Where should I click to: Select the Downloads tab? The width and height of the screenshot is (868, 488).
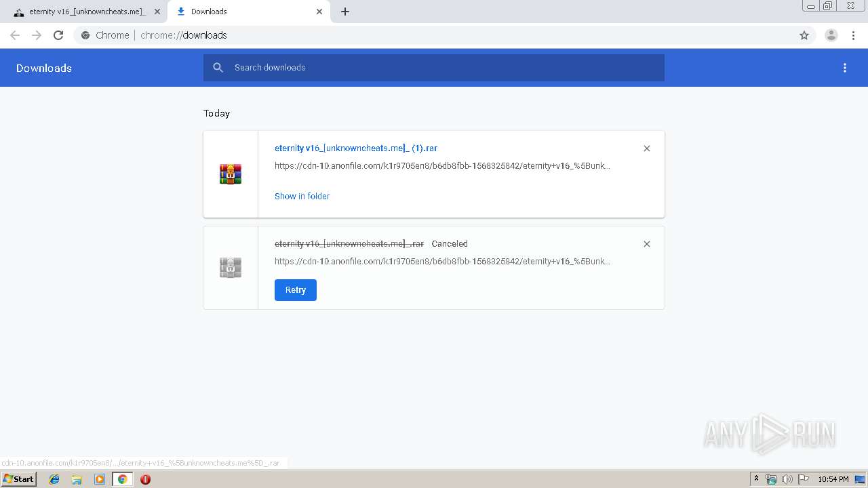(x=248, y=12)
